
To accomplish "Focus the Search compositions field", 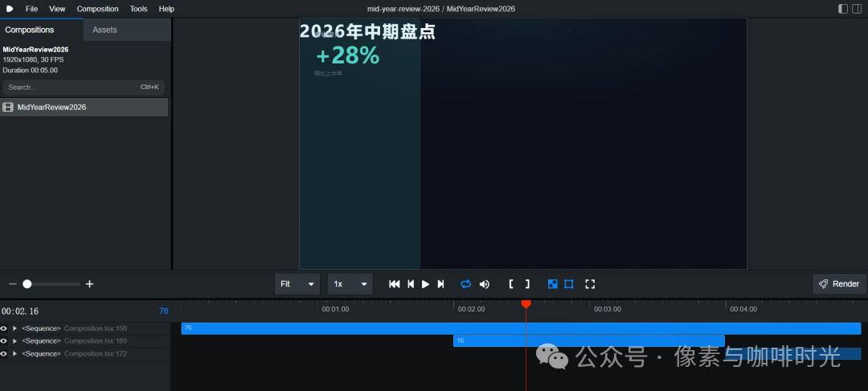I will pos(83,88).
